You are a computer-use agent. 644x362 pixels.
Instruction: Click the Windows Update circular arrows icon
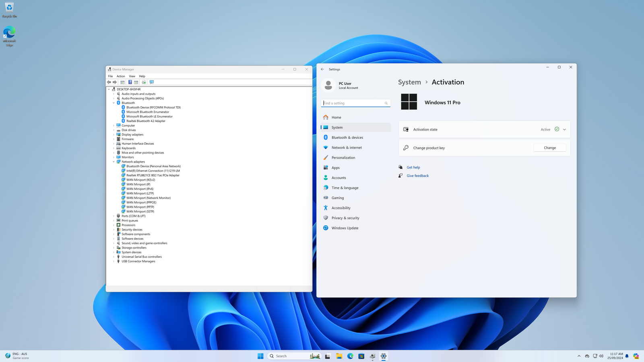coord(326,228)
